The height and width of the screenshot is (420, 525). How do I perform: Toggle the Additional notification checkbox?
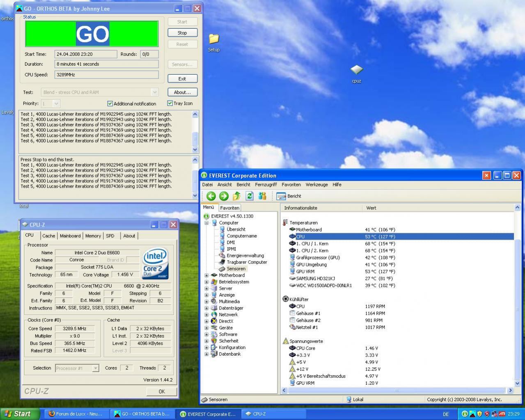[110, 103]
